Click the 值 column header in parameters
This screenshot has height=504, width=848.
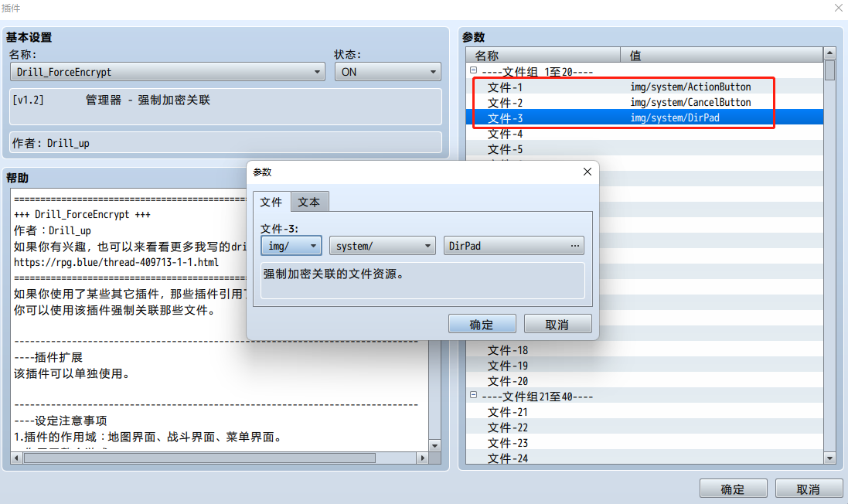(x=721, y=55)
